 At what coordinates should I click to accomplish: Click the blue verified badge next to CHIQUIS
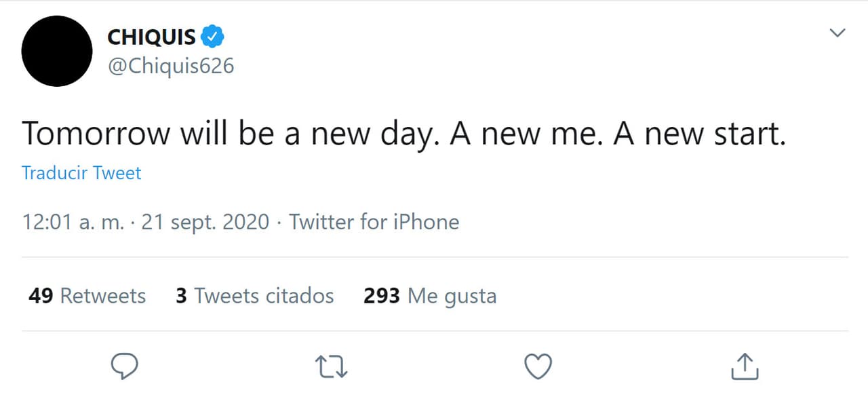(x=212, y=37)
